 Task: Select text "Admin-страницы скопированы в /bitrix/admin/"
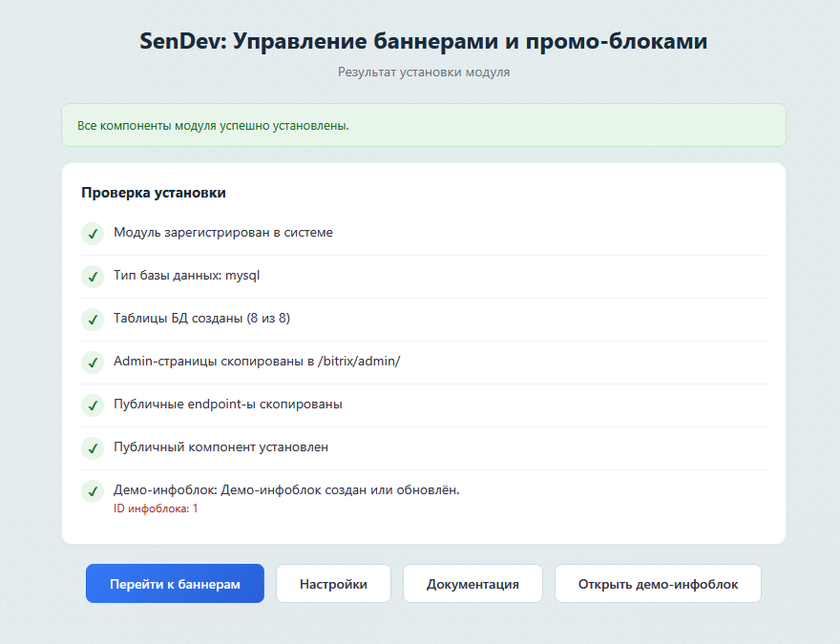click(257, 361)
